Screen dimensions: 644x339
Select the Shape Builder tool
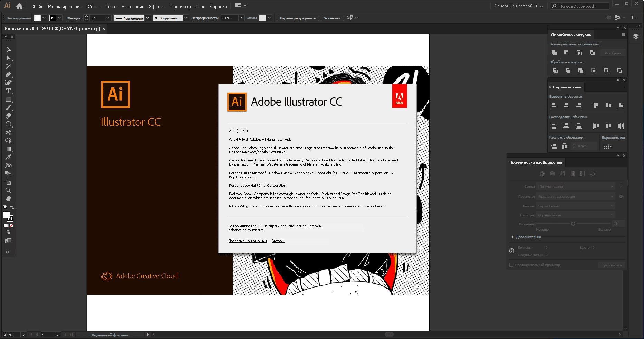[x=8, y=141]
